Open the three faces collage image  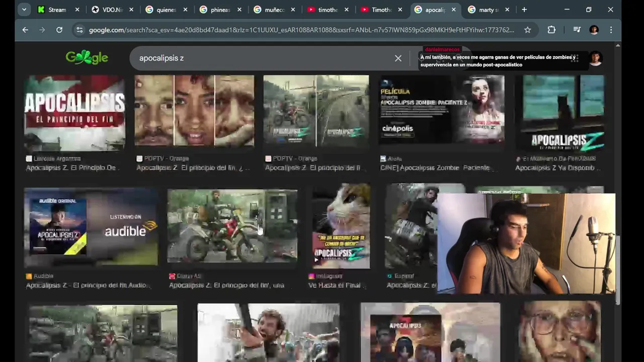(194, 111)
